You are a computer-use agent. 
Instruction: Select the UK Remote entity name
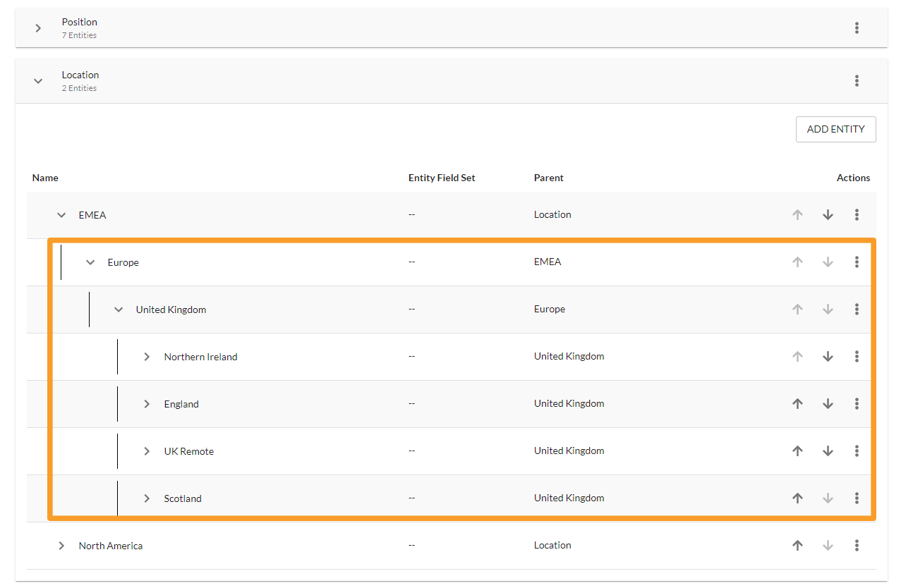[x=188, y=451]
